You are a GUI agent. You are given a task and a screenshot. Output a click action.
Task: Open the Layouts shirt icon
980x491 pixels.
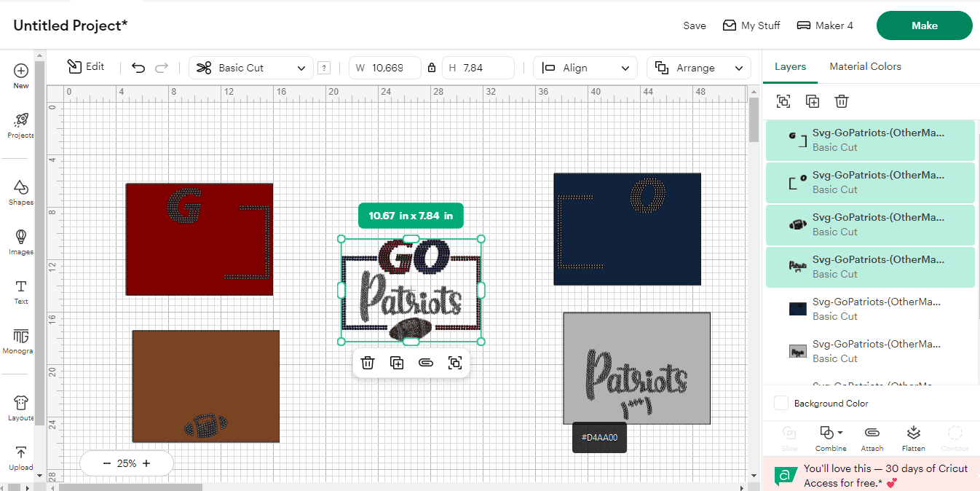pyautogui.click(x=20, y=408)
